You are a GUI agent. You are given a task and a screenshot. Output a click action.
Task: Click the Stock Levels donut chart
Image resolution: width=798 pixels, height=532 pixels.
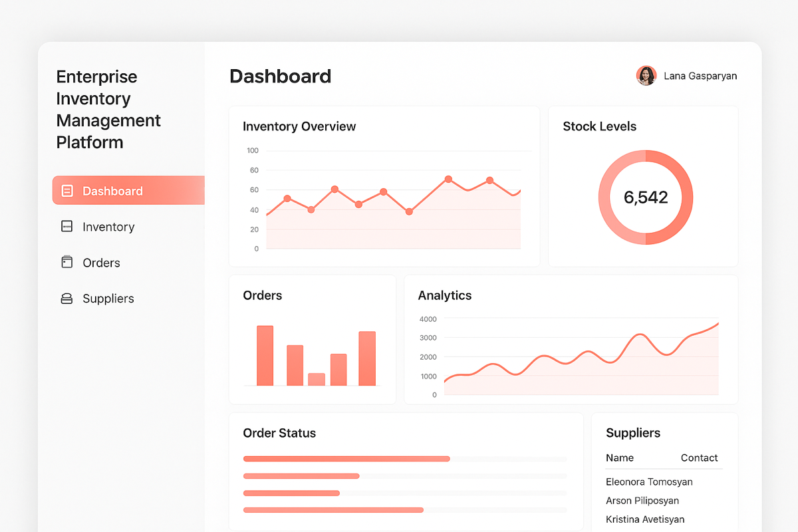point(646,197)
